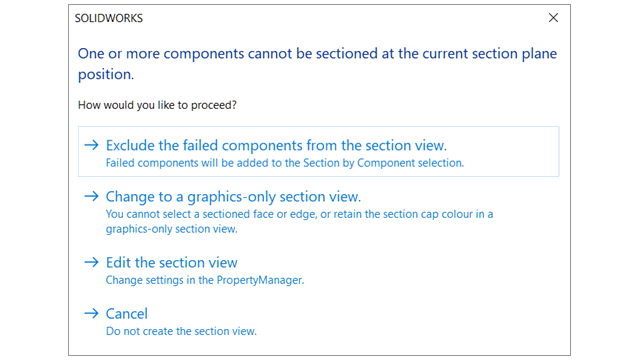Close the SOLIDWORKS dialog with the X
This screenshot has width=640, height=360.
pos(553,18)
